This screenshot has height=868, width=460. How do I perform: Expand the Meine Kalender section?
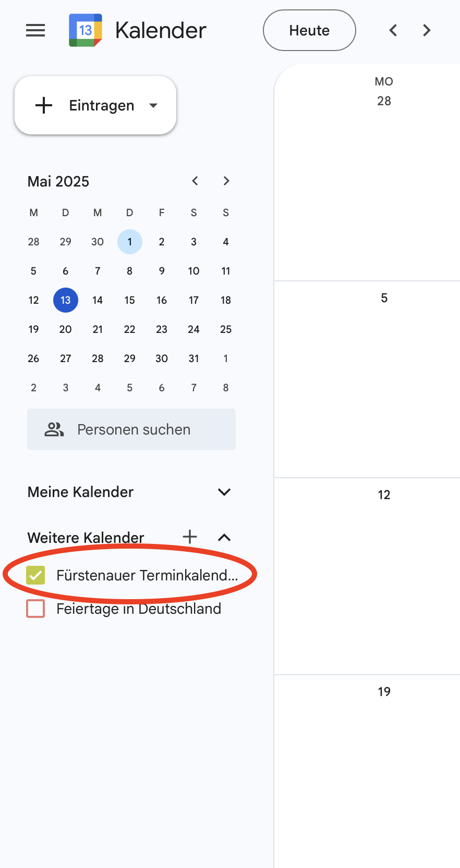click(x=224, y=492)
